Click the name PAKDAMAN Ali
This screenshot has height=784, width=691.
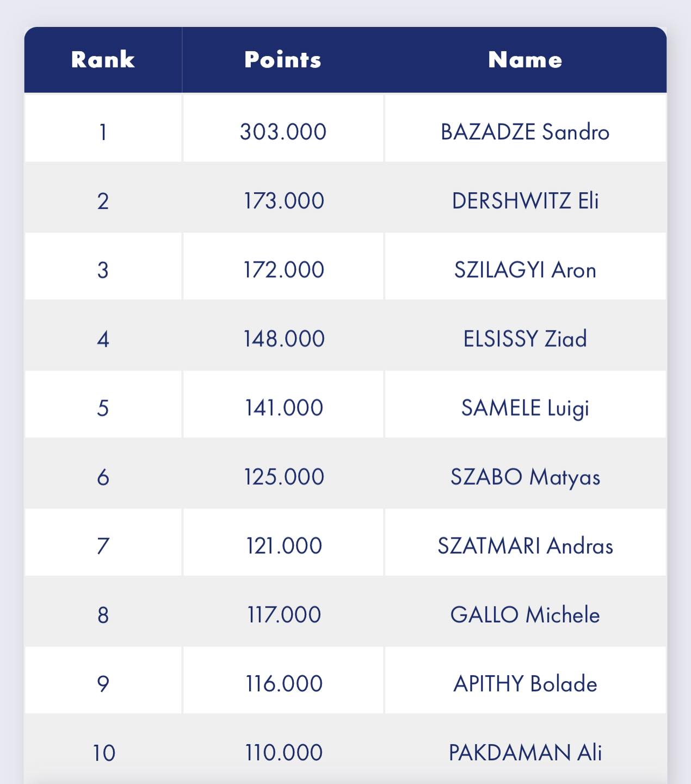point(525,752)
